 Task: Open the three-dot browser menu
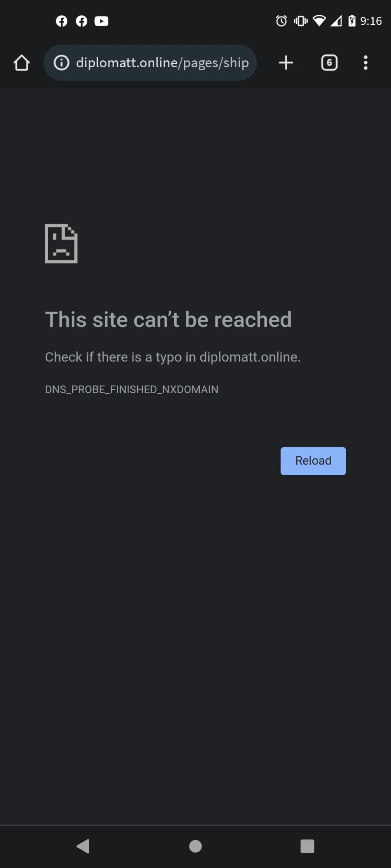coord(365,62)
